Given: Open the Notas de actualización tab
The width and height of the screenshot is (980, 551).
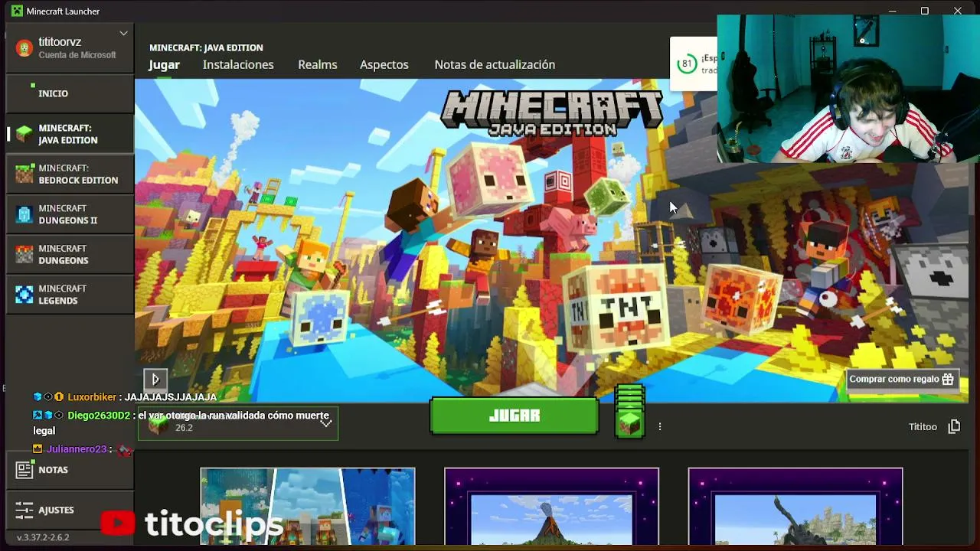Looking at the screenshot, I should 495,65.
